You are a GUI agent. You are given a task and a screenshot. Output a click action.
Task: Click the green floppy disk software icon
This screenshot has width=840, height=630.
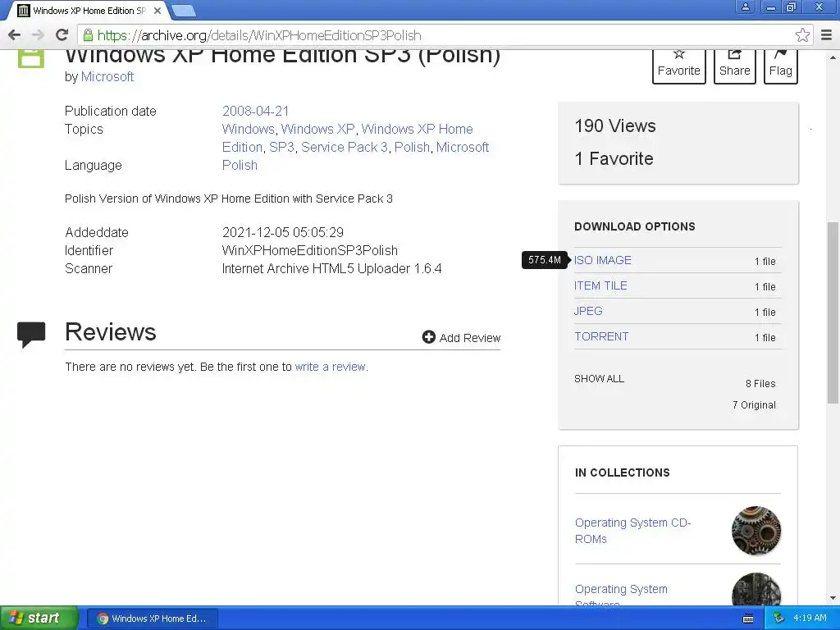(31, 58)
